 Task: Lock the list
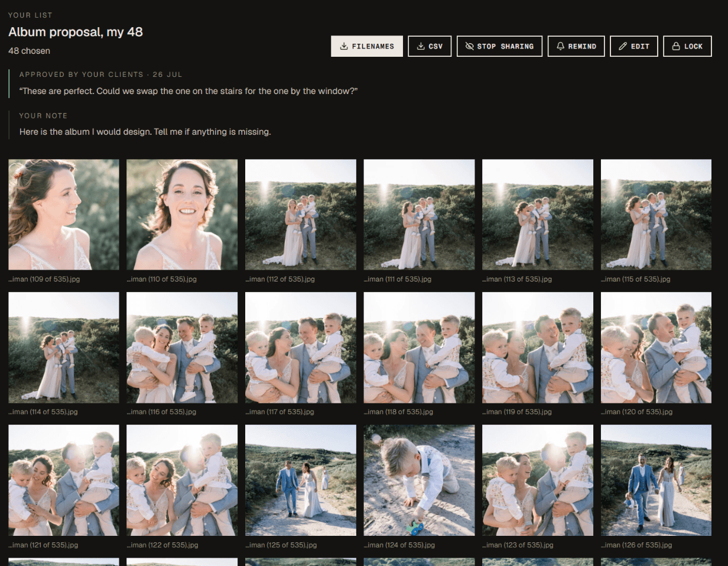coord(687,46)
